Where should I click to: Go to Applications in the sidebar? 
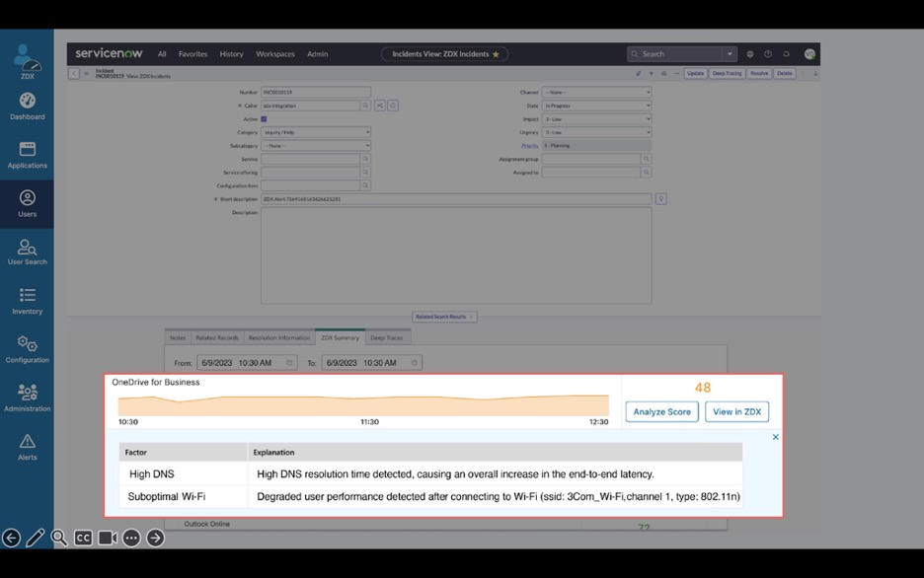[x=27, y=155]
